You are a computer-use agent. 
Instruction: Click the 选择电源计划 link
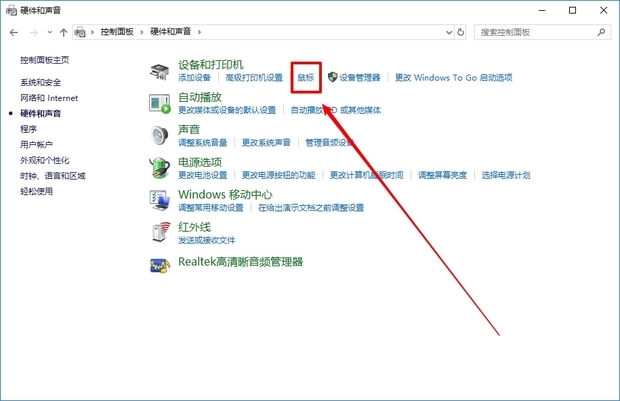pos(506,175)
